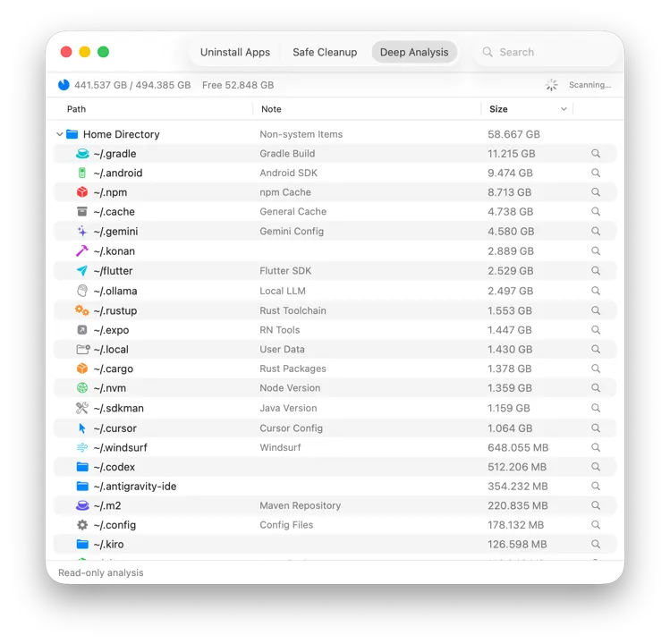
Task: Click the 'Read-only analysis' footer text
Action: (101, 572)
